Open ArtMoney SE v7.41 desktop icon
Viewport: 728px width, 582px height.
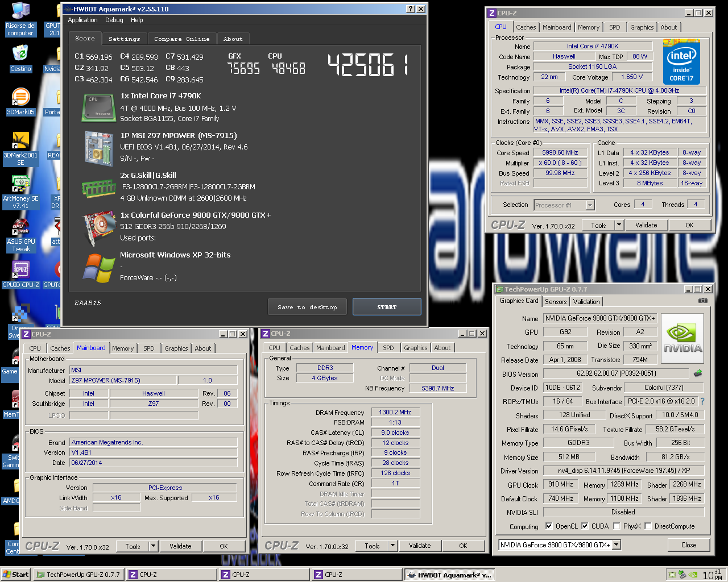(20, 192)
